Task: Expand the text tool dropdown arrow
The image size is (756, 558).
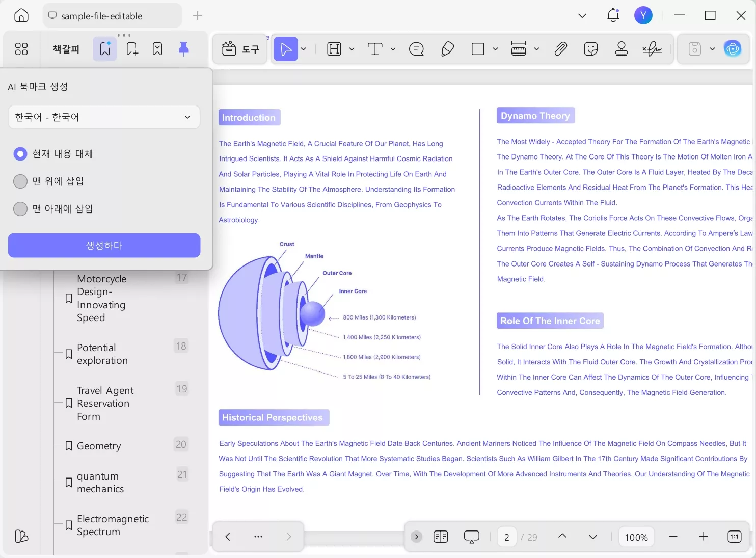Action: 393,49
